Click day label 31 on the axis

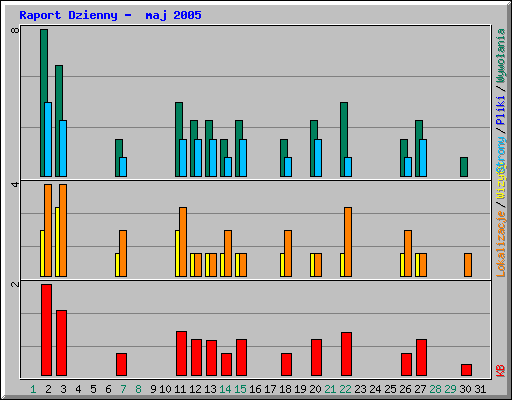pyautogui.click(x=480, y=389)
